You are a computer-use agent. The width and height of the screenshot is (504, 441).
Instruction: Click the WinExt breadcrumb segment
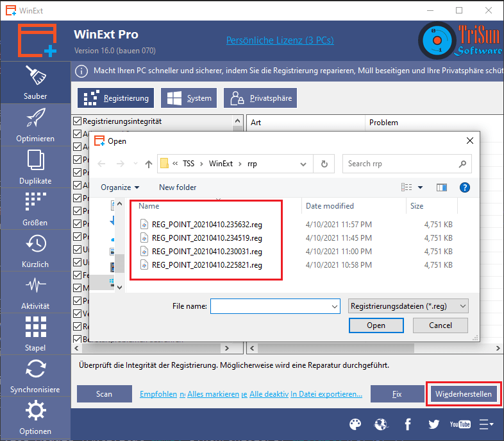tap(221, 164)
